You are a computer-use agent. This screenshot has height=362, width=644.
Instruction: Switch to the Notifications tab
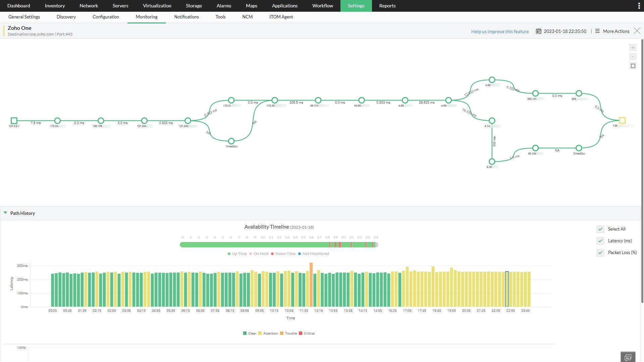[186, 17]
